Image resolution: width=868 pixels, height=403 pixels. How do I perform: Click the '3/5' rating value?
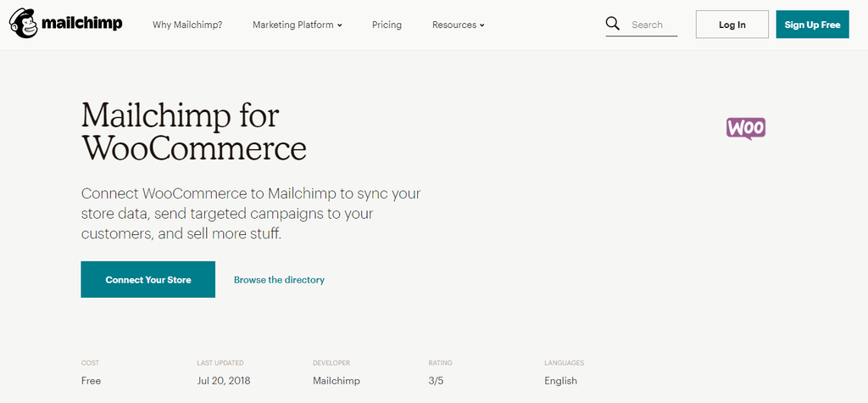point(437,381)
